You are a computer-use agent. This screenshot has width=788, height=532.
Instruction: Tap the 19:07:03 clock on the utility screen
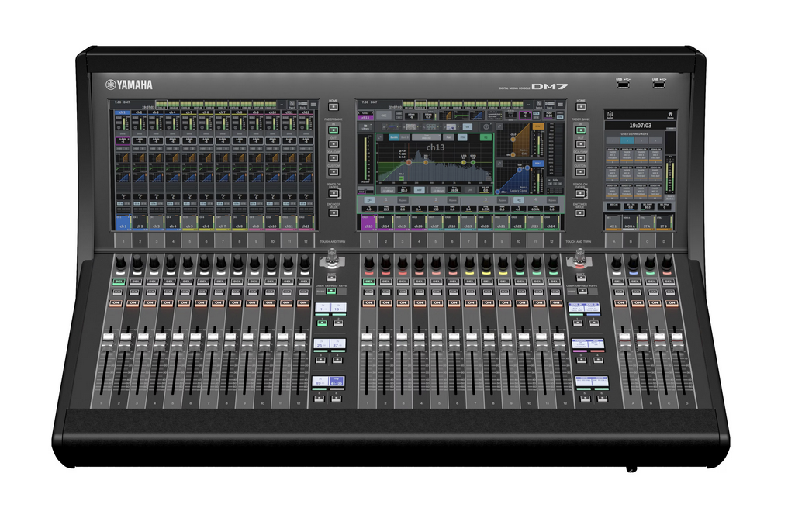(641, 126)
